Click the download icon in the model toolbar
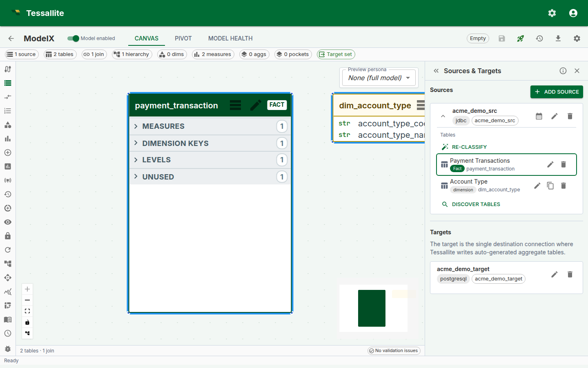This screenshot has height=368, width=588. coord(558,38)
